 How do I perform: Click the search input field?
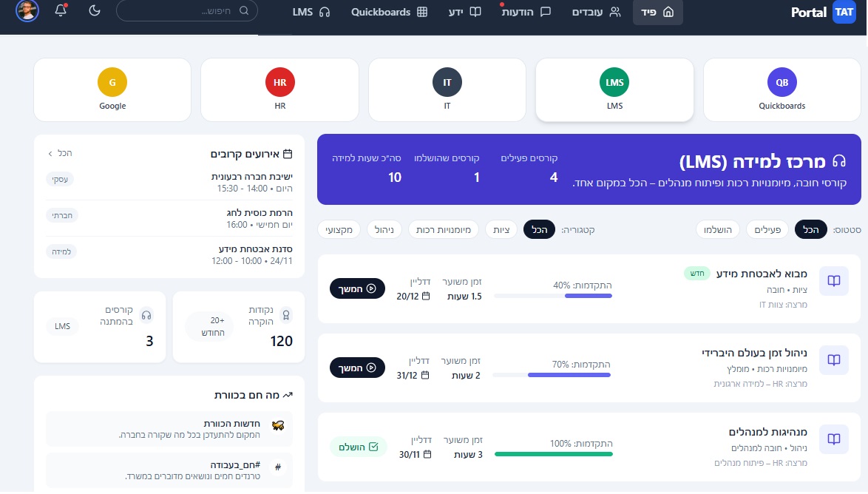[187, 11]
